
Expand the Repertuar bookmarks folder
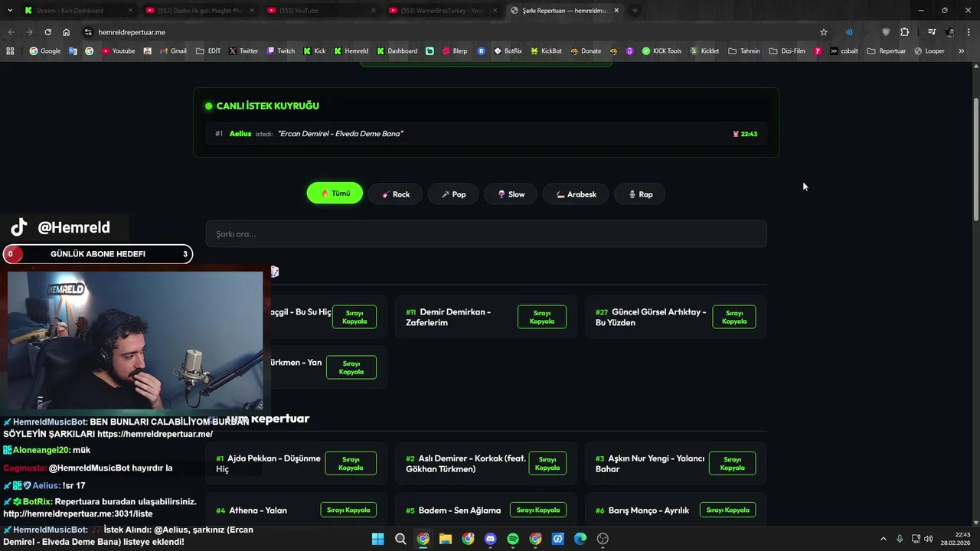pyautogui.click(x=887, y=51)
